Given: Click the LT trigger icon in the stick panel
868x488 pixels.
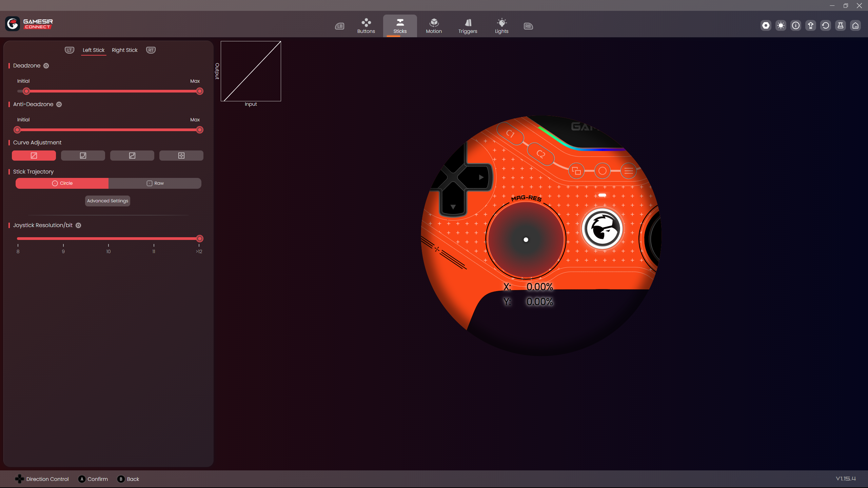Looking at the screenshot, I should click(70, 50).
